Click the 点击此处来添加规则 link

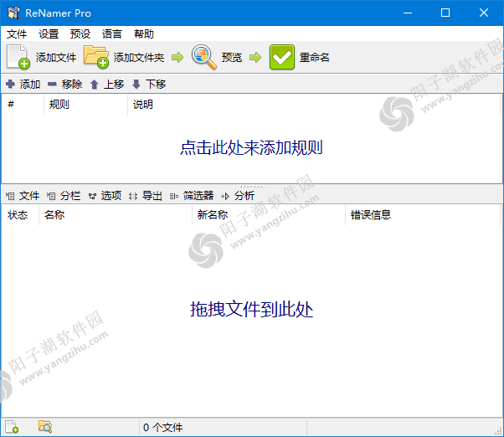[251, 148]
